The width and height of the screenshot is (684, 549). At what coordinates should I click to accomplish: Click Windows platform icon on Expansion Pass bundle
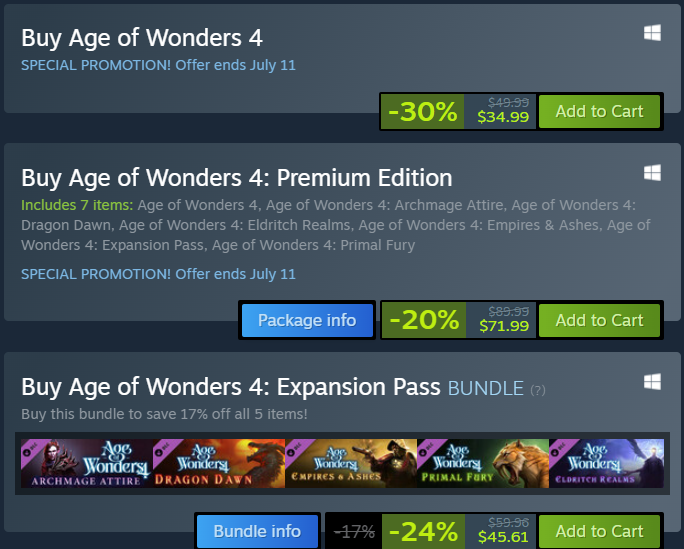(x=652, y=382)
